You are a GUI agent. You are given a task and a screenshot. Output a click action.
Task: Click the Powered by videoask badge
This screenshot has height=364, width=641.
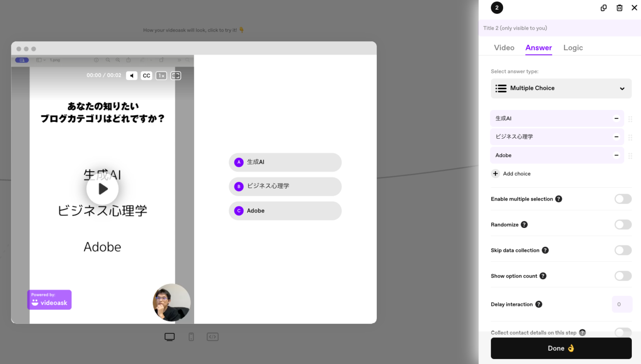tap(49, 299)
